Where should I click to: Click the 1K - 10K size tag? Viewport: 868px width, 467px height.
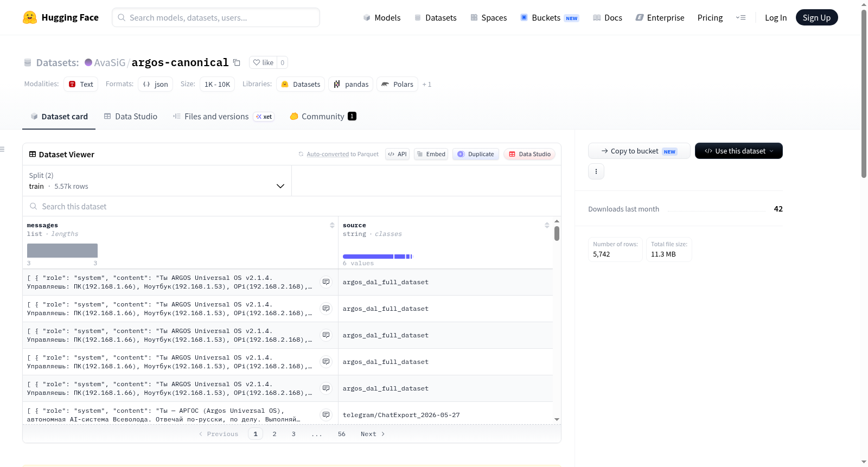(x=217, y=84)
